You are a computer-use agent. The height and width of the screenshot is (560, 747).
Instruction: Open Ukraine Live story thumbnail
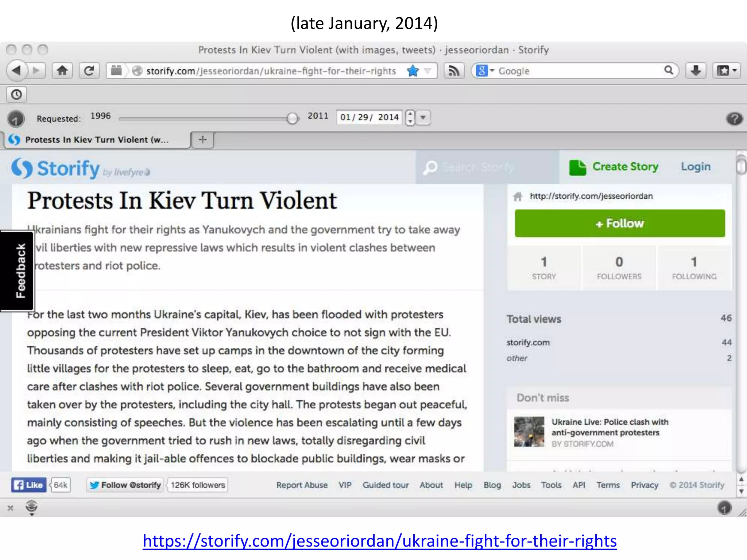[529, 432]
